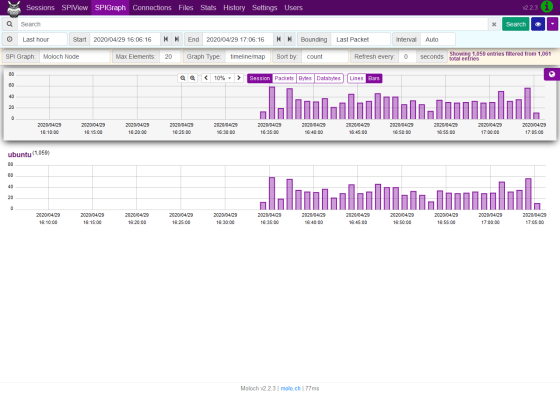Click the green Search button
Viewport: 560px width, 393px height.
(516, 24)
